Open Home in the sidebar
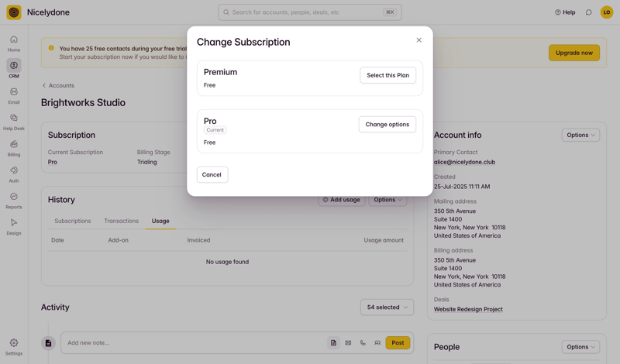This screenshot has height=364, width=620. tap(14, 43)
